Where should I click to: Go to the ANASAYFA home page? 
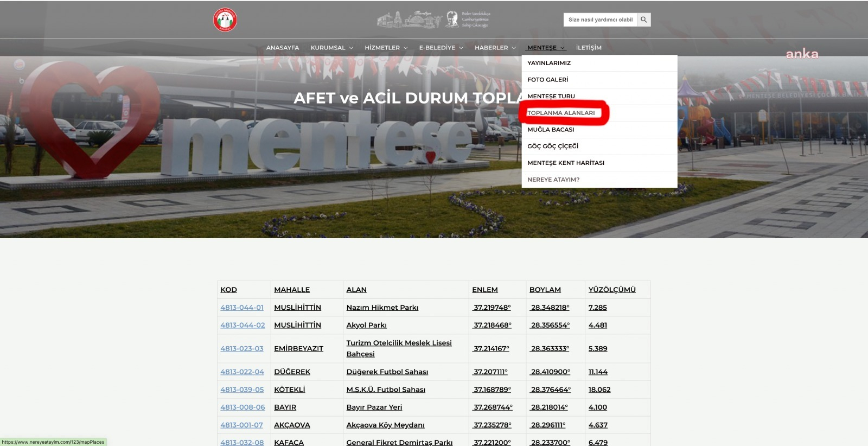[x=282, y=48]
